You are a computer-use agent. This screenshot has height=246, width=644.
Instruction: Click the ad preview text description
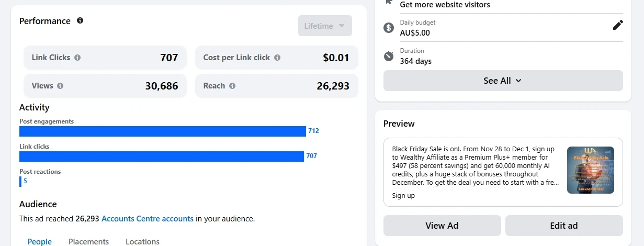point(476,165)
